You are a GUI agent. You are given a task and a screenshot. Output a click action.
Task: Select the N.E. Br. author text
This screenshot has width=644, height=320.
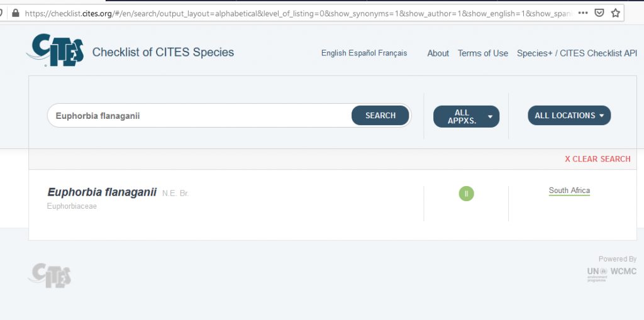click(x=175, y=193)
